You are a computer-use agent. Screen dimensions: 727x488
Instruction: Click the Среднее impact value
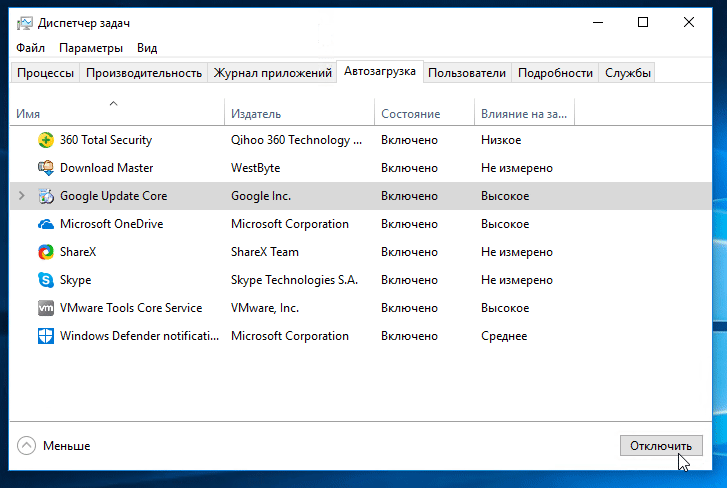(x=504, y=336)
